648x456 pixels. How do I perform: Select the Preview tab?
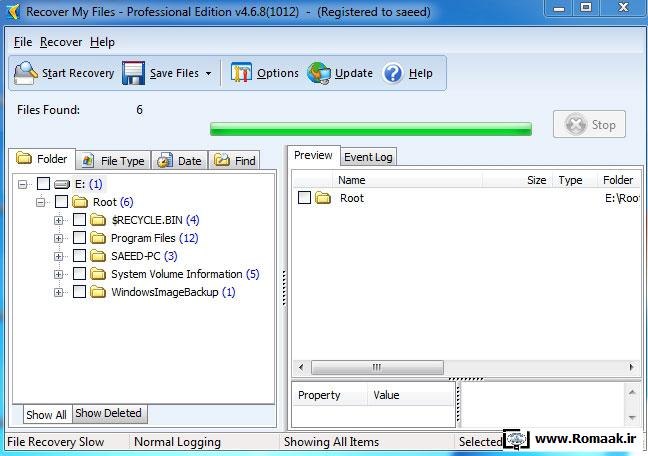313,155
